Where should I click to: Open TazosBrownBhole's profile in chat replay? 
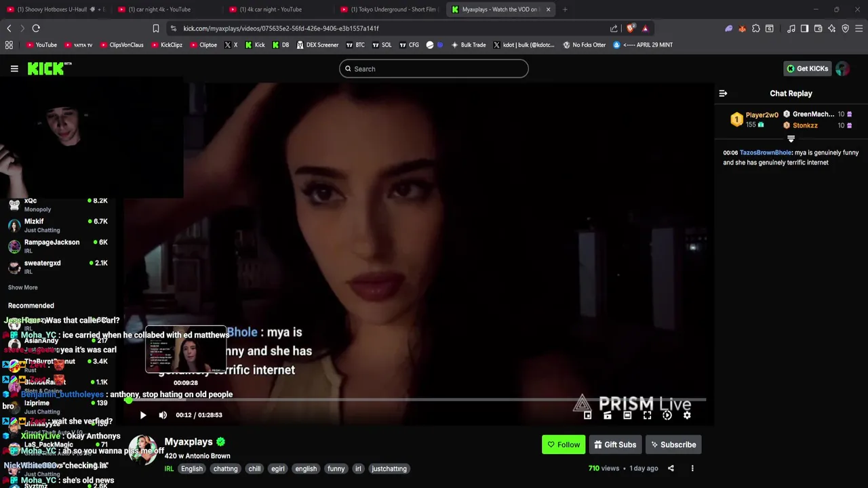tap(766, 152)
